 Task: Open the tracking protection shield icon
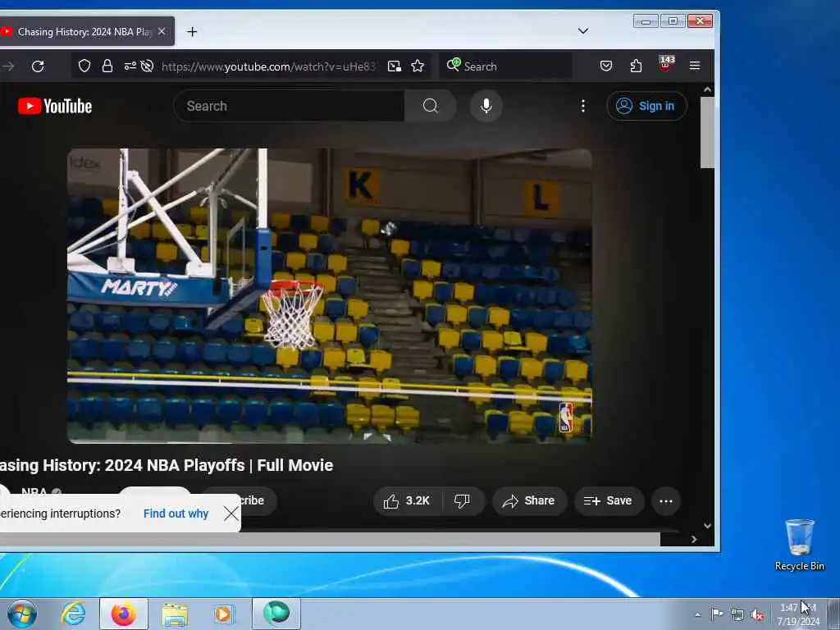[84, 66]
